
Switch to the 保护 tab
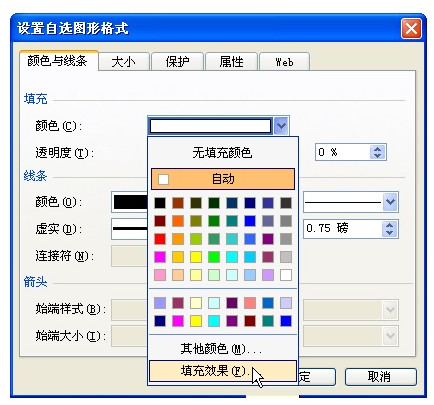pyautogui.click(x=177, y=62)
